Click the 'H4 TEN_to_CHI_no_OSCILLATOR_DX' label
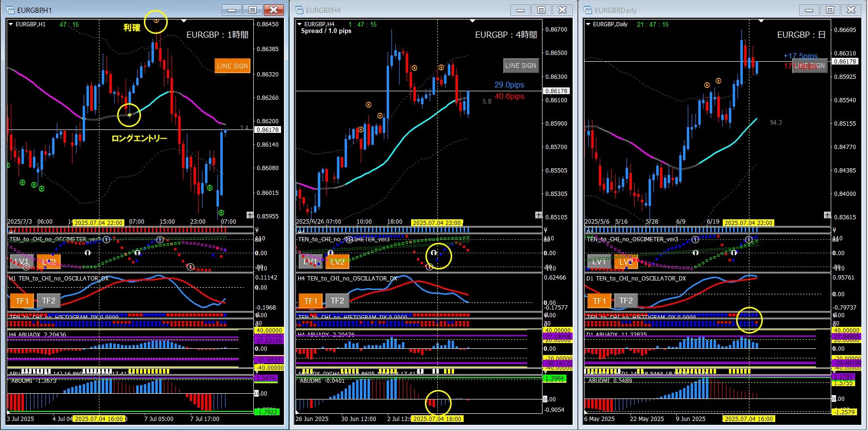Screen dimensions: 868x431 347,278
